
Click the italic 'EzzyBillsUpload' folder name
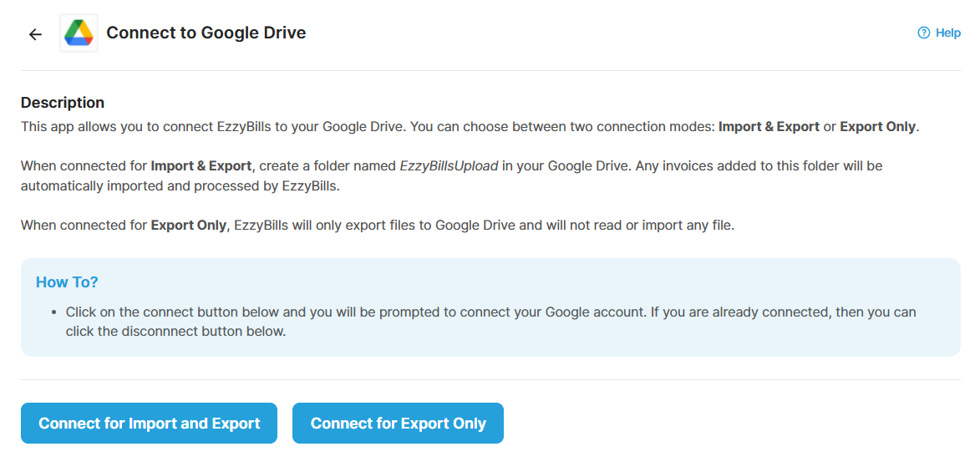[x=449, y=166]
